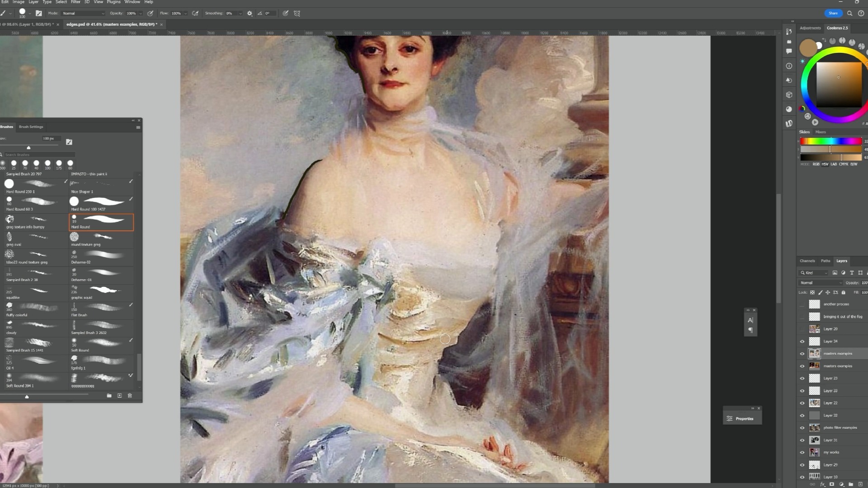Toggle the Brush Settings panel icon in options bar

(39, 14)
